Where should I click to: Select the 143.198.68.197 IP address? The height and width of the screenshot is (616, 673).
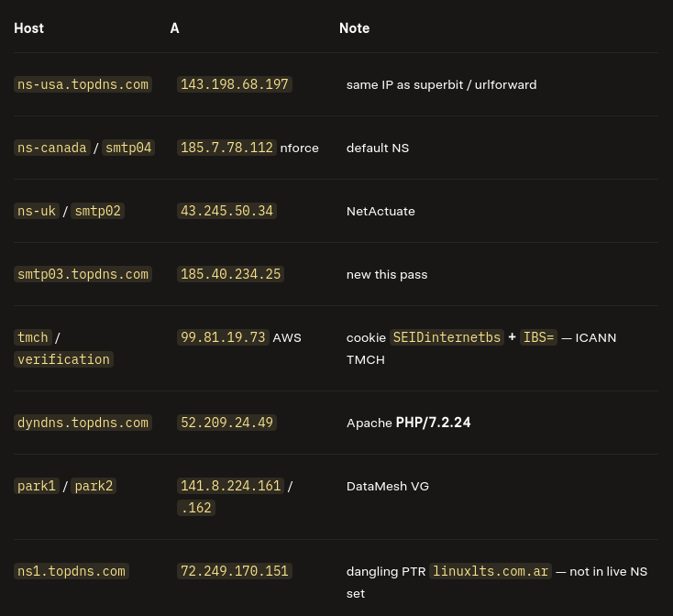(x=235, y=84)
